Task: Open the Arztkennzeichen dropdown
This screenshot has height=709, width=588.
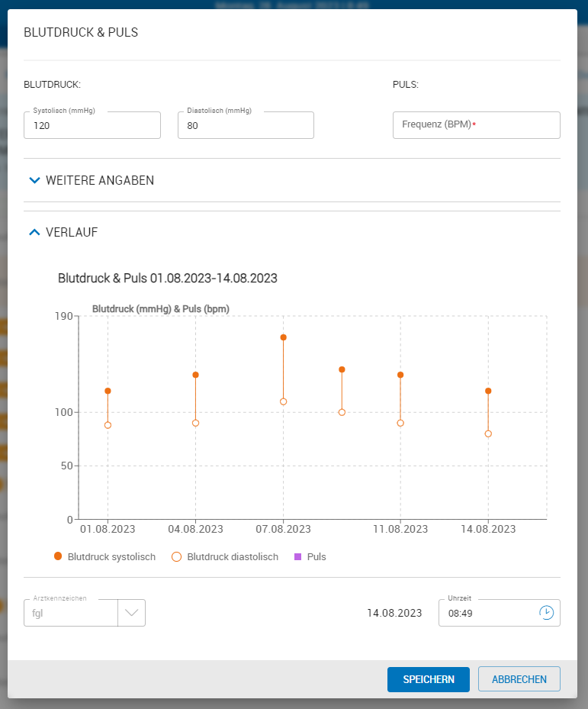Action: pyautogui.click(x=131, y=612)
